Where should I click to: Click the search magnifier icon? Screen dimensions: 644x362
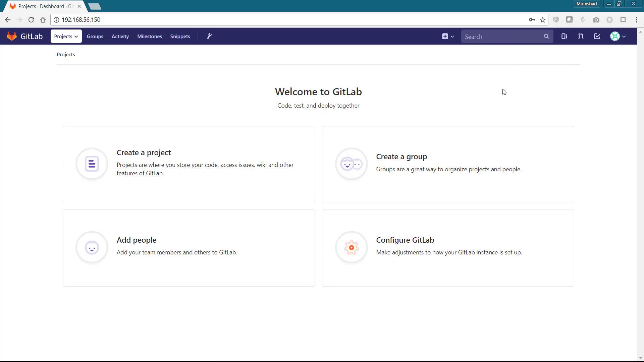pos(546,36)
